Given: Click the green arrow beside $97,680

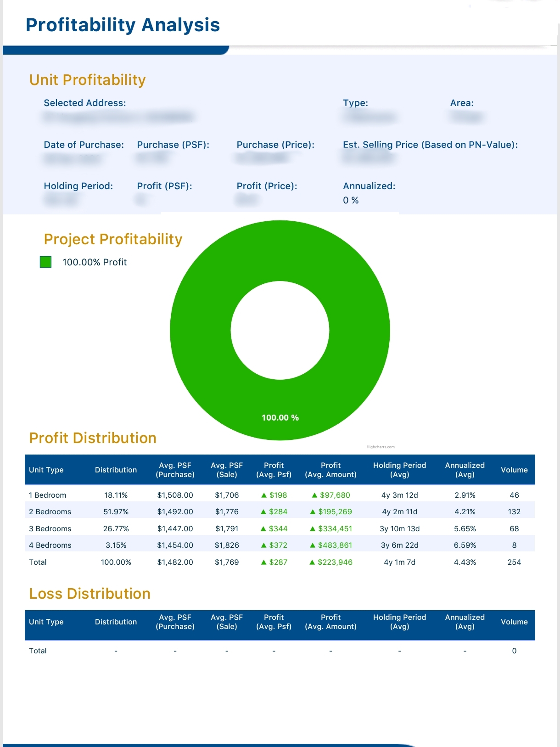Looking at the screenshot, I should pos(314,495).
